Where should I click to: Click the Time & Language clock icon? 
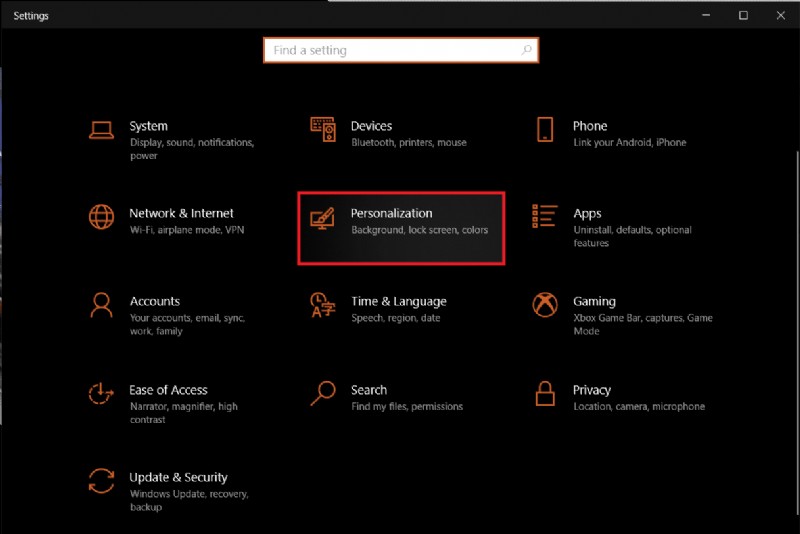click(323, 304)
